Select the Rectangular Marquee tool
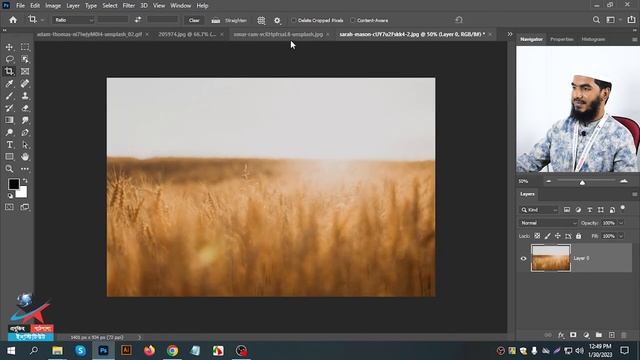Screen dimensions: 640x360 coord(25,47)
